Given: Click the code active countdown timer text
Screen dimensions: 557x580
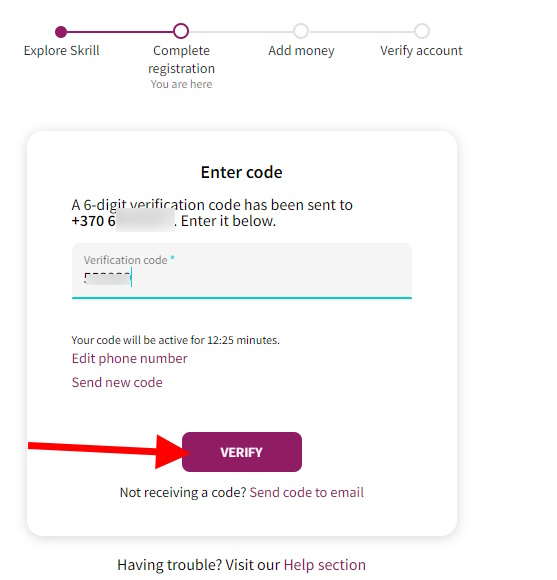Looking at the screenshot, I should pos(175,340).
